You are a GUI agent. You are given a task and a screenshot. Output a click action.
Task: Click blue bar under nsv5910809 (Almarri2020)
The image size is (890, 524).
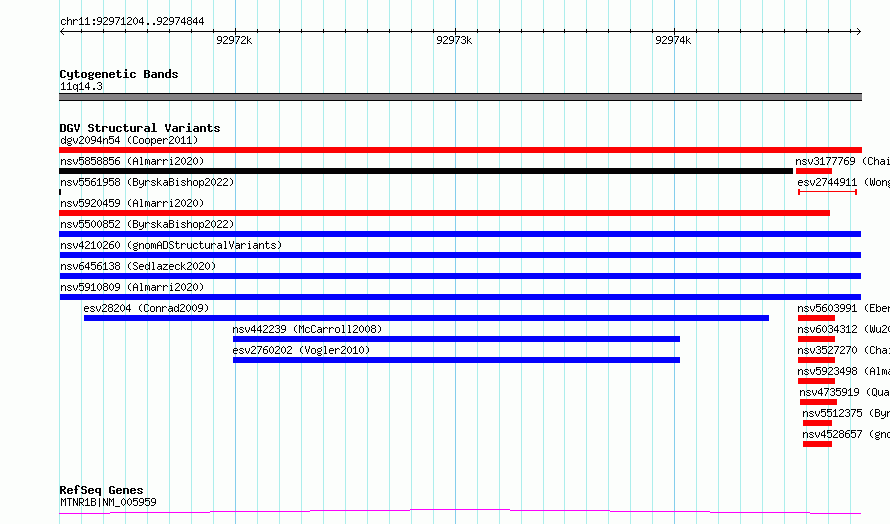[x=460, y=297]
